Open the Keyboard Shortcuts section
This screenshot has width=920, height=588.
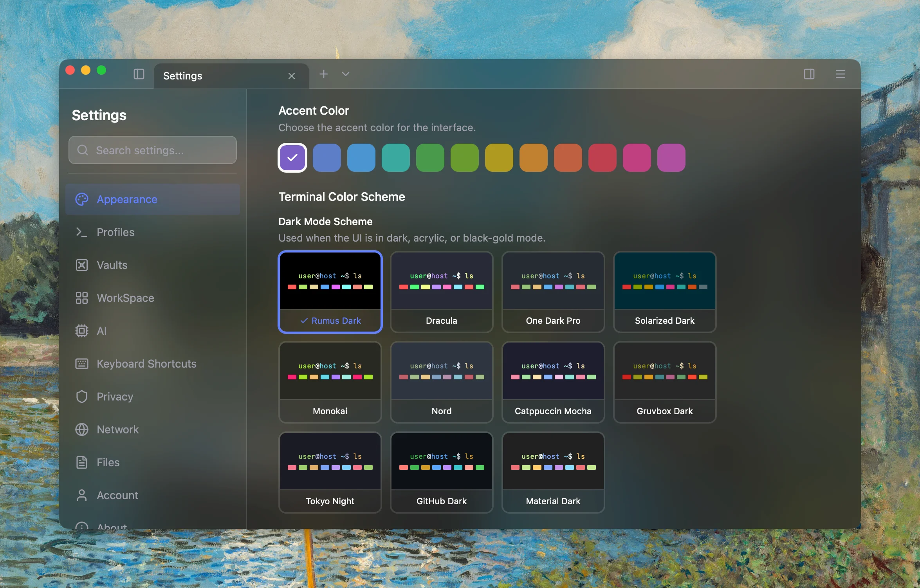[146, 364]
